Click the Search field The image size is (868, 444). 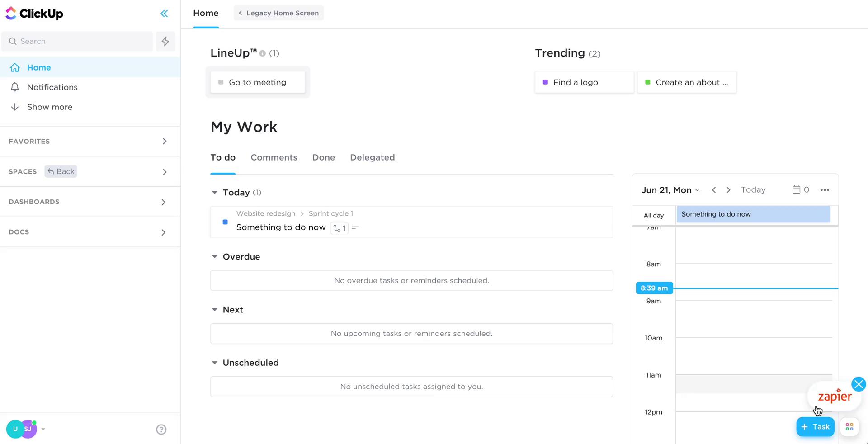pos(77,41)
